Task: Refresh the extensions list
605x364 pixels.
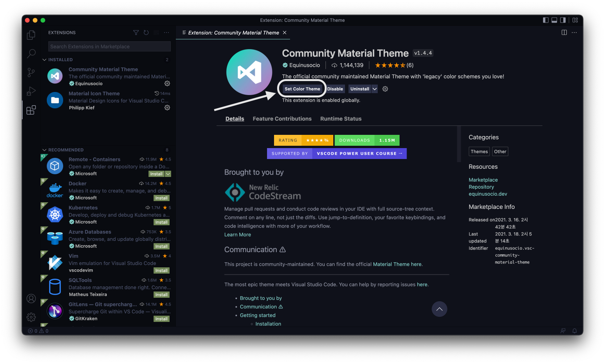Action: coord(146,33)
